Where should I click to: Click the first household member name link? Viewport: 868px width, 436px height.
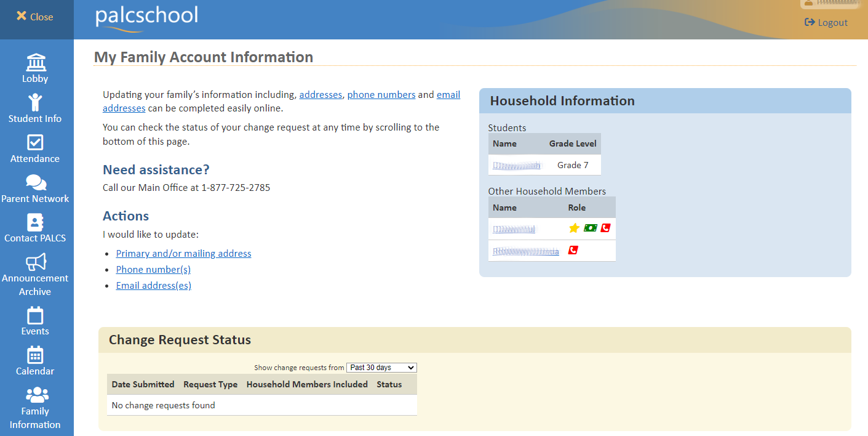click(514, 229)
